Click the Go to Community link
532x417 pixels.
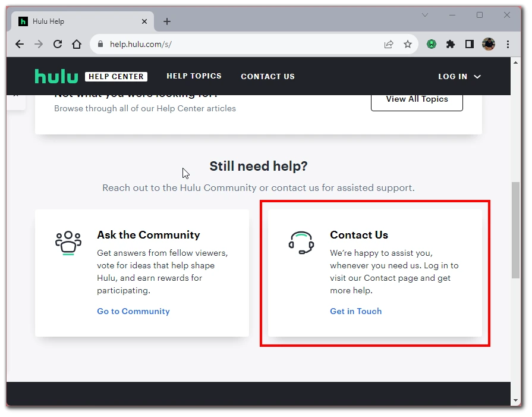pos(133,311)
